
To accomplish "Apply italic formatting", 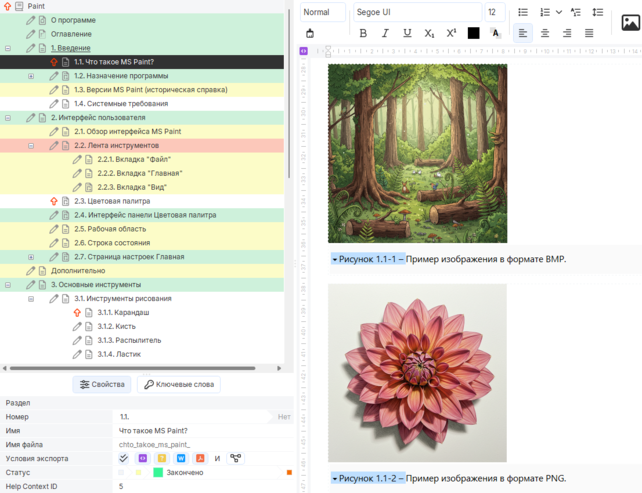I will [385, 33].
